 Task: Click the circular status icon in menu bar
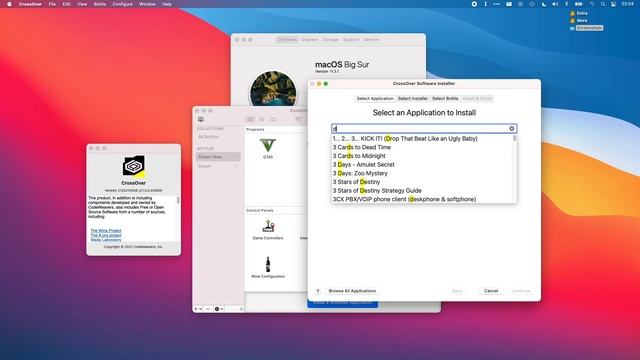click(x=474, y=4)
